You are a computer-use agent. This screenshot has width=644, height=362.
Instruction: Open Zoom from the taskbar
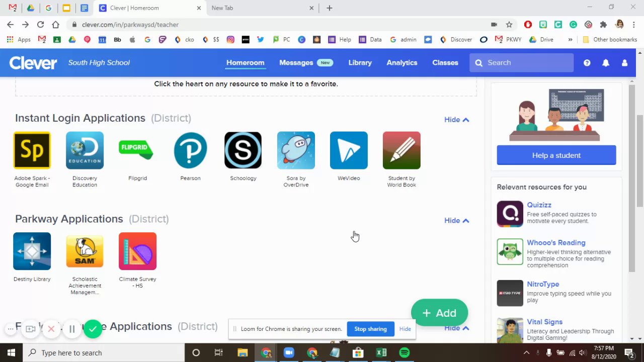pyautogui.click(x=289, y=352)
